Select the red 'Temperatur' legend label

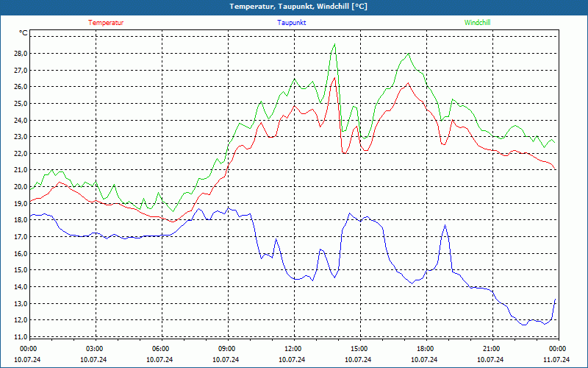(106, 23)
